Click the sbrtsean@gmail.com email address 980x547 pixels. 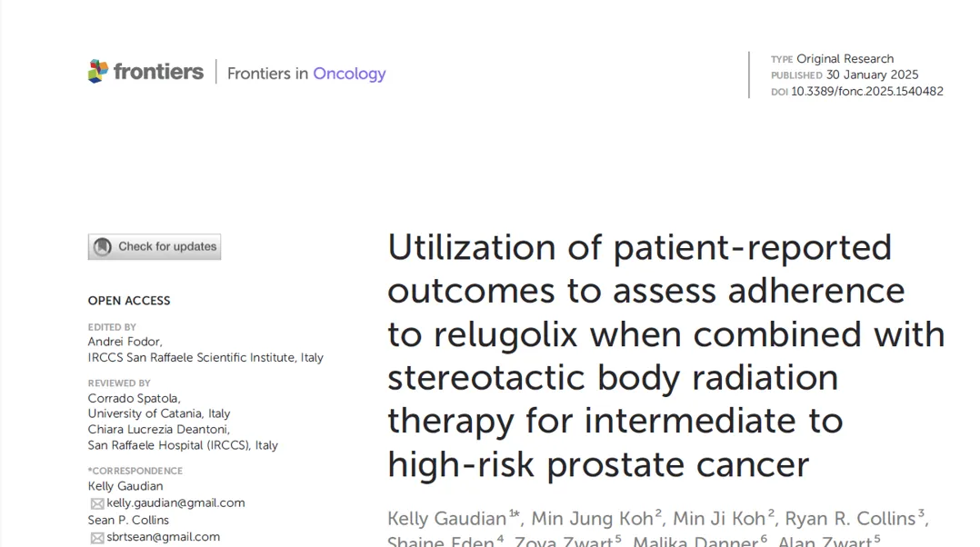click(163, 537)
